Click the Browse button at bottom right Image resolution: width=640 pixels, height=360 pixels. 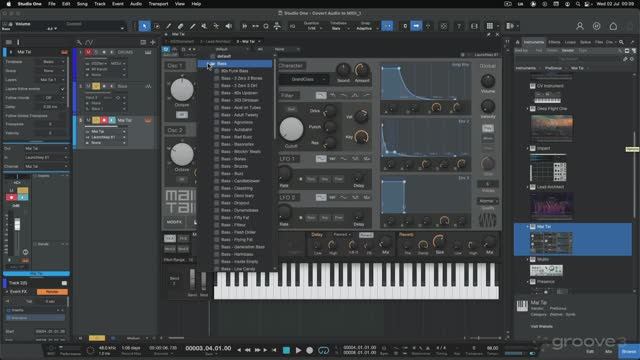[x=629, y=351]
